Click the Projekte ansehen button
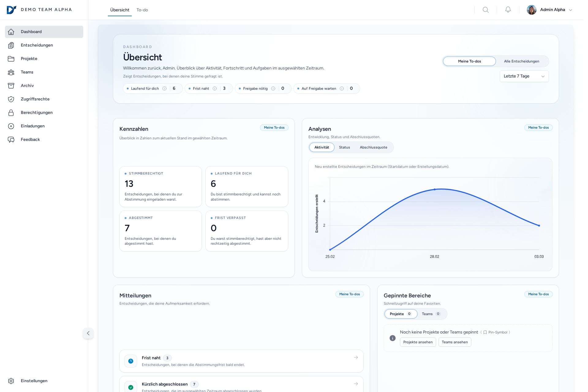This screenshot has width=588, height=392. pyautogui.click(x=418, y=342)
